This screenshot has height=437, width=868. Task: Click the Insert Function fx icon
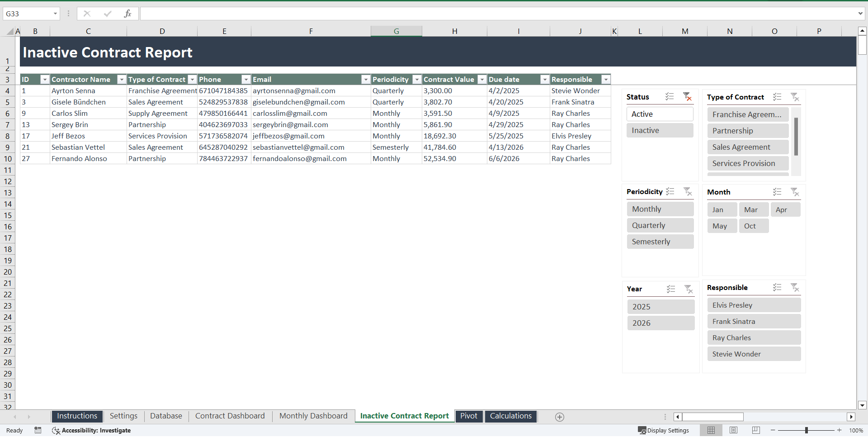(127, 14)
